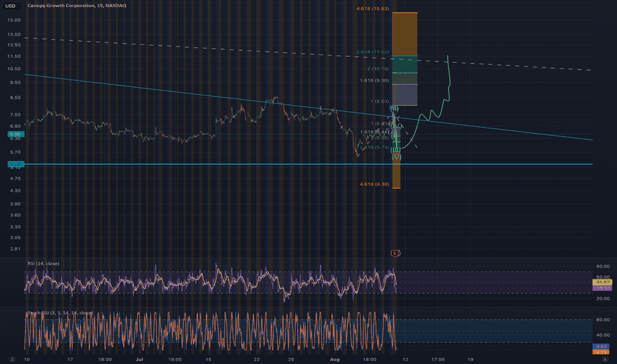
Task: Select the 2 (10.19) Fibonacci label
Action: coord(378,68)
